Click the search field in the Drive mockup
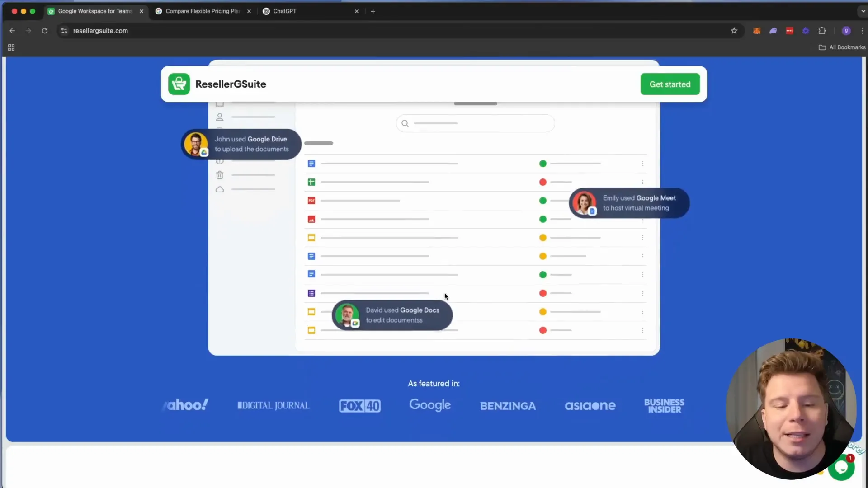The image size is (868, 488). (476, 123)
